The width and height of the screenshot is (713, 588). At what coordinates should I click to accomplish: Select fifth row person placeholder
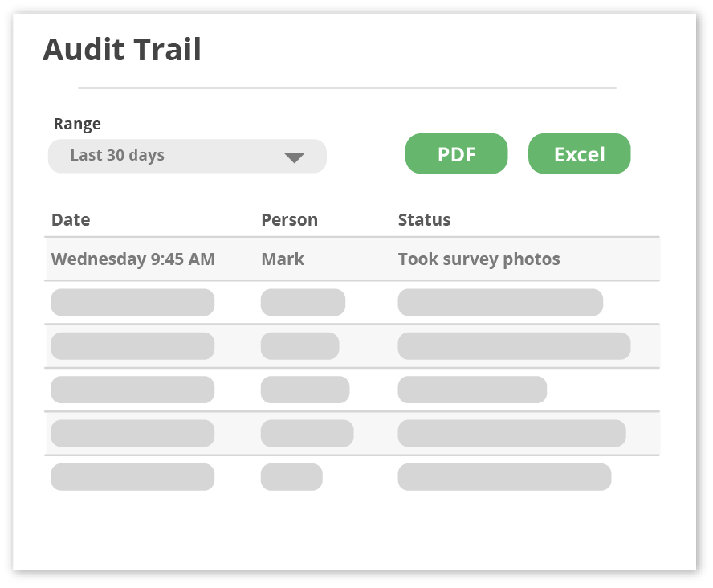307,434
